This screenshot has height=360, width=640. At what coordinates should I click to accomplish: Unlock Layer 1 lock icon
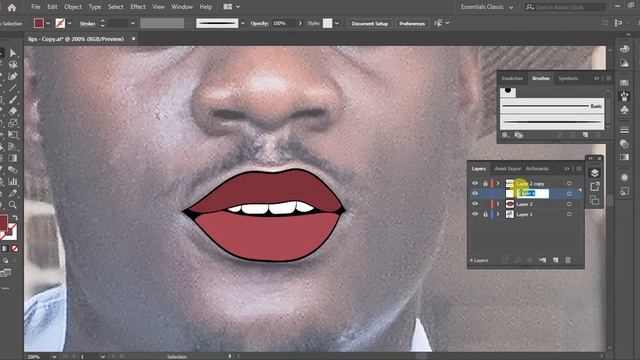[x=485, y=214]
